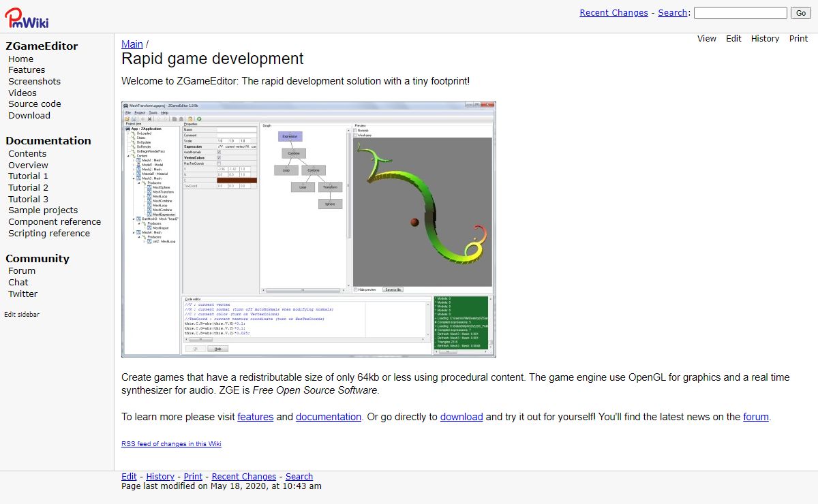Select the Edit page action at top right
Image resolution: width=818 pixels, height=504 pixels.
(733, 39)
